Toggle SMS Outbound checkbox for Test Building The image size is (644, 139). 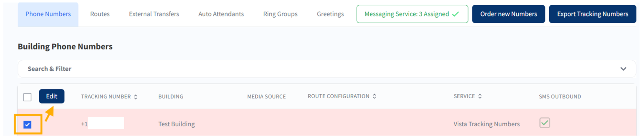[x=544, y=123]
